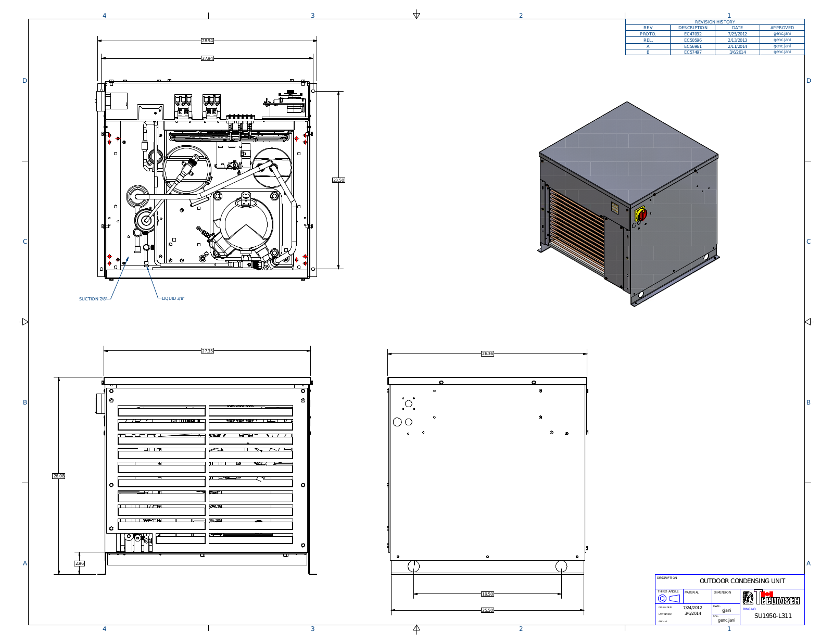Select the EC47092 description cell
Viewport: 833px width, 644px height.
coord(692,34)
